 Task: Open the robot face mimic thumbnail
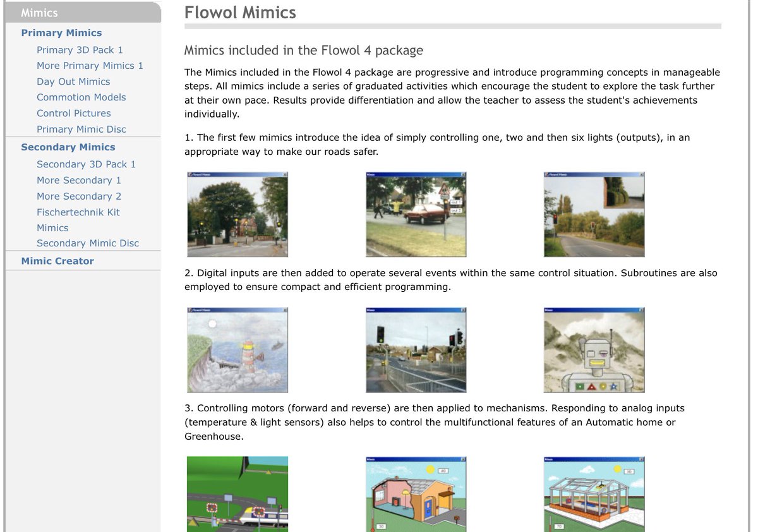pos(594,350)
